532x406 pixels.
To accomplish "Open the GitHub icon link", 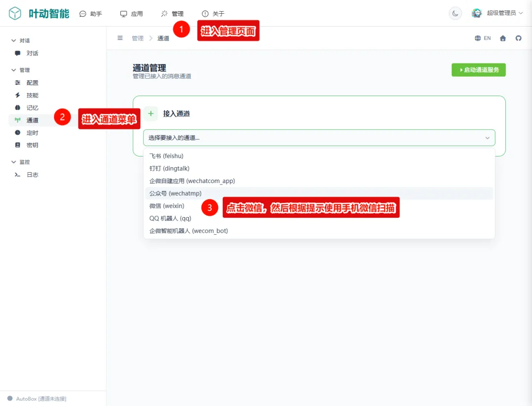I will pyautogui.click(x=518, y=38).
